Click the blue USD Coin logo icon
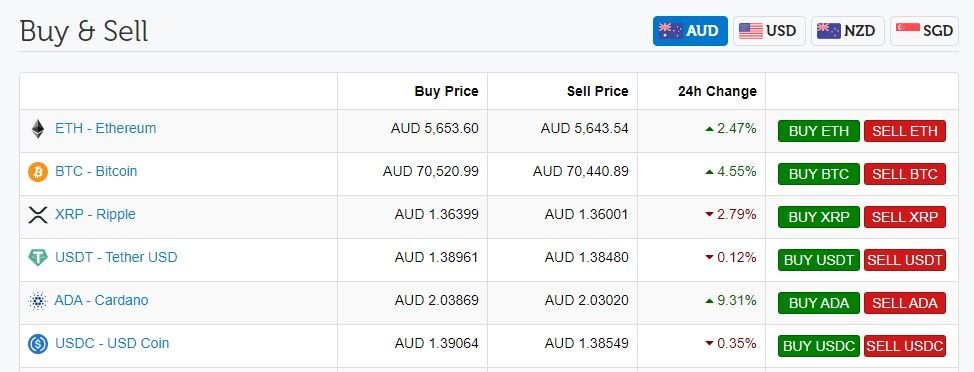The height and width of the screenshot is (372, 974). click(38, 343)
